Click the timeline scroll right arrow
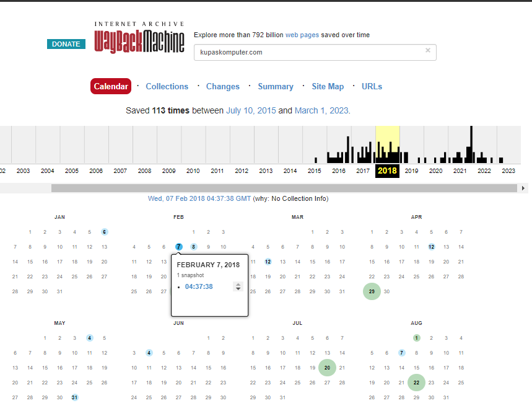Screen dimensions: 532x403 point(523,188)
